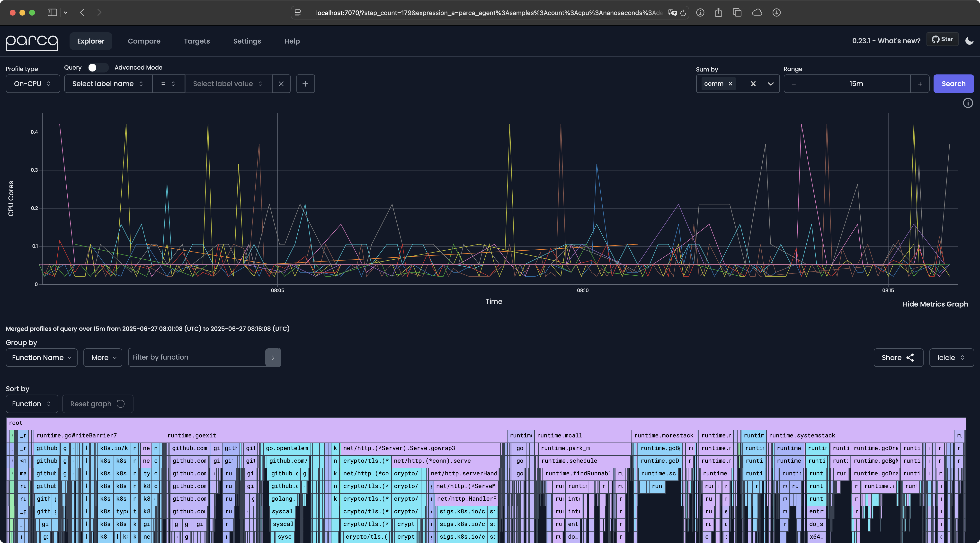The image size is (980, 543).
Task: Switch to the Explorer tab
Action: pos(90,41)
